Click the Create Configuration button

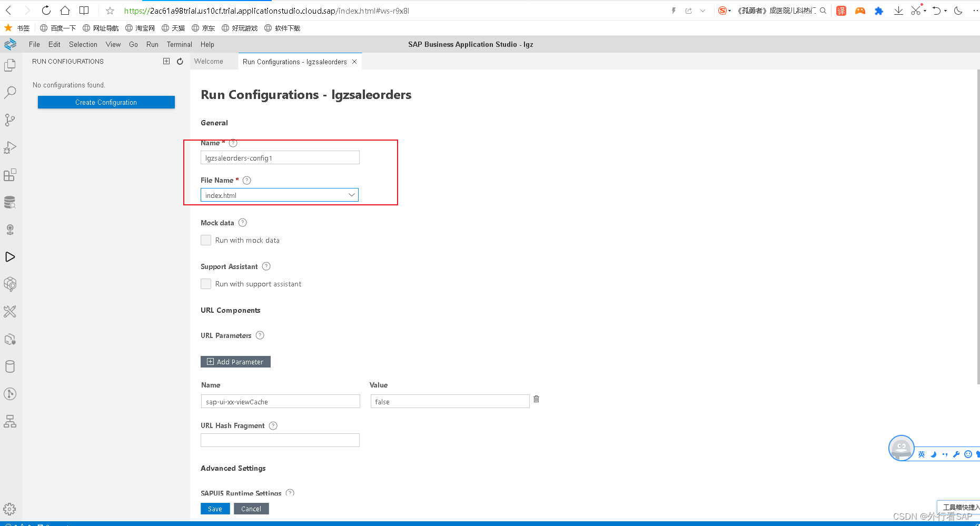point(106,102)
